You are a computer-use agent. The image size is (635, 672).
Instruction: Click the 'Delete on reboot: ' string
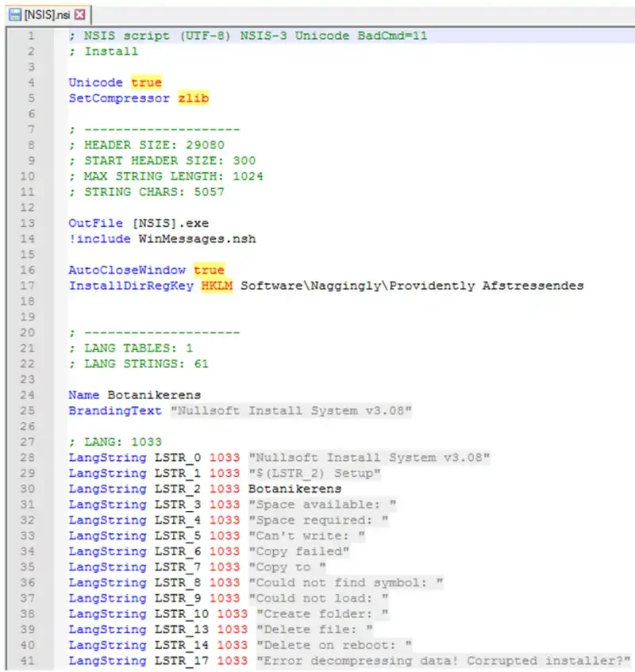pyautogui.click(x=334, y=645)
